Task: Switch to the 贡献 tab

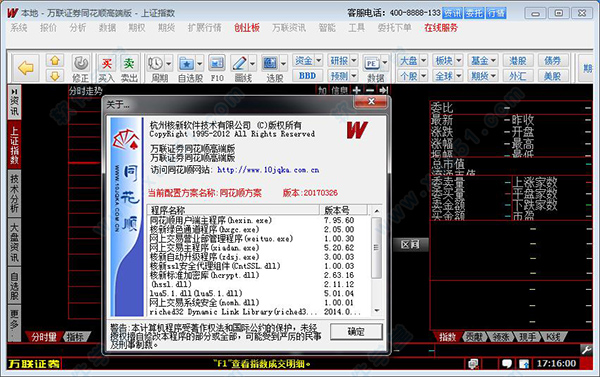Action: tap(474, 336)
